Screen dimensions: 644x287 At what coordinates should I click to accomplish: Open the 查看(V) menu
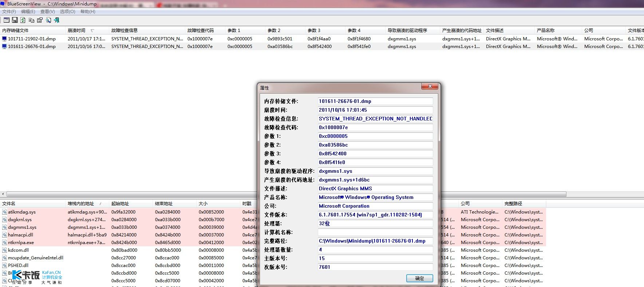tap(48, 12)
